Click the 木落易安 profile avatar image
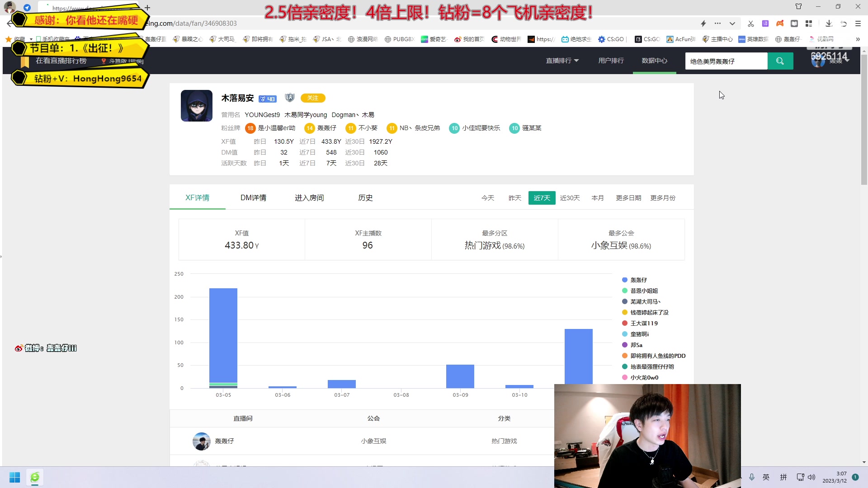The image size is (868, 488). tap(197, 106)
